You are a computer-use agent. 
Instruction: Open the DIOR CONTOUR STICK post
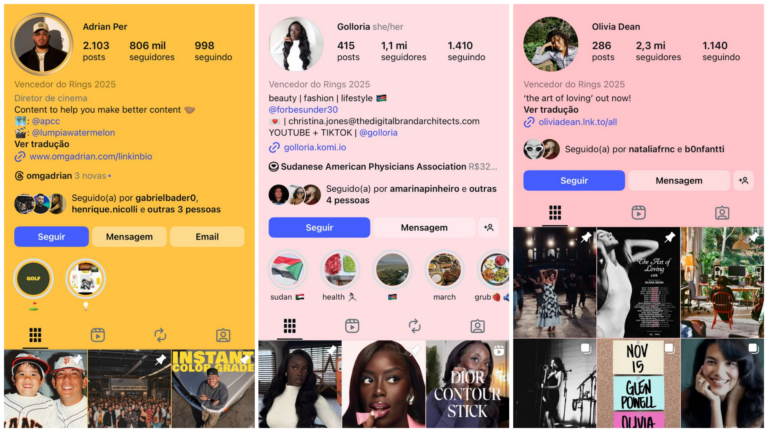(x=467, y=384)
